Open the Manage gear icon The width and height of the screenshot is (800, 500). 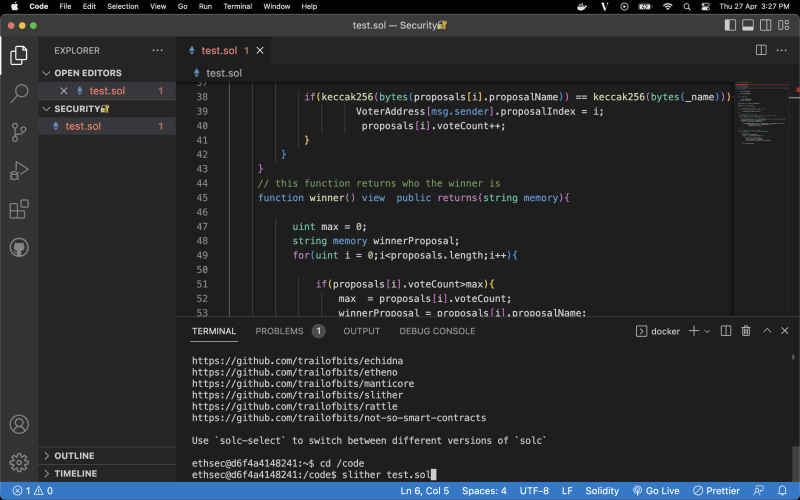19,463
